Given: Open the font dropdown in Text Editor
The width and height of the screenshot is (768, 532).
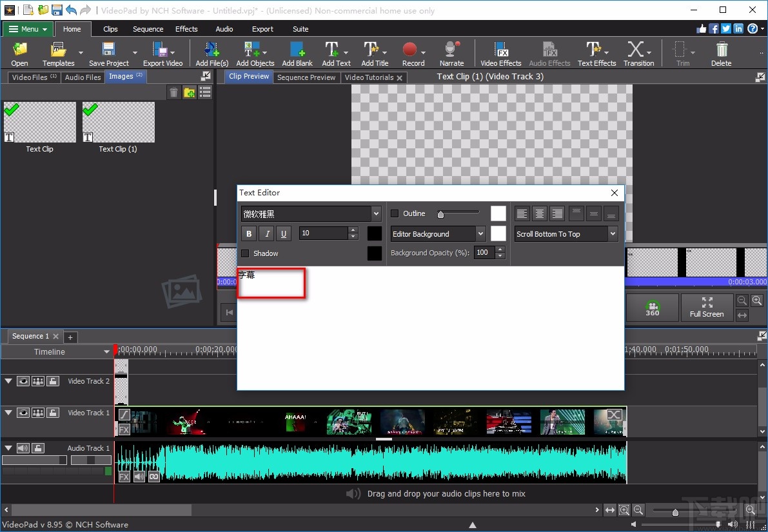Looking at the screenshot, I should [x=376, y=213].
